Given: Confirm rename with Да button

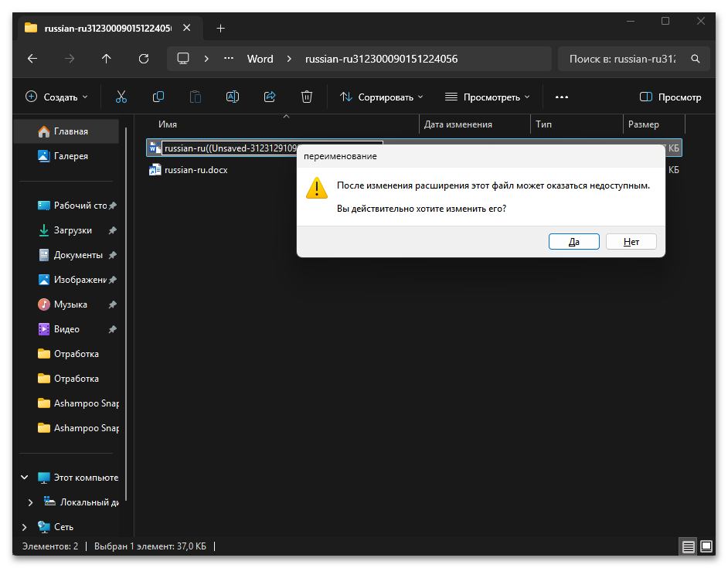Looking at the screenshot, I should tap(574, 242).
